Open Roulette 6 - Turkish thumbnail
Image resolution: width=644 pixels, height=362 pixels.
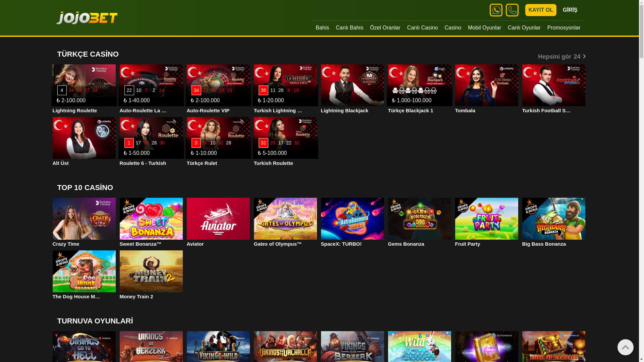151,138
